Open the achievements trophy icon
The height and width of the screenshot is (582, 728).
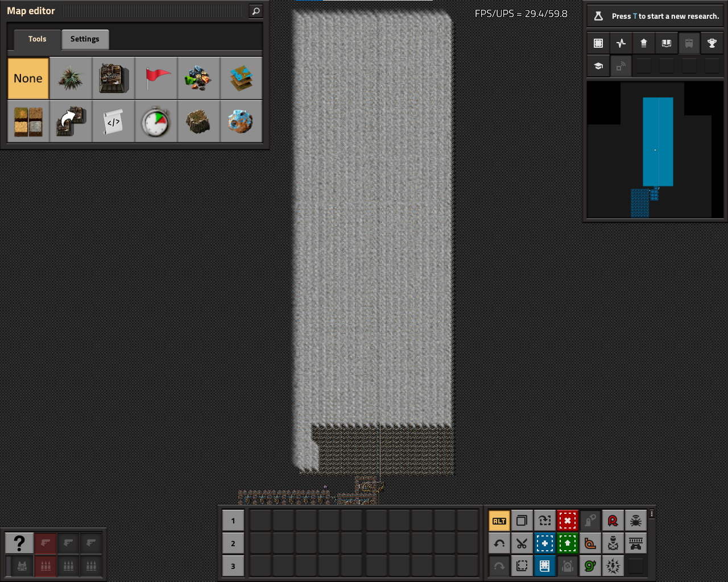(712, 43)
